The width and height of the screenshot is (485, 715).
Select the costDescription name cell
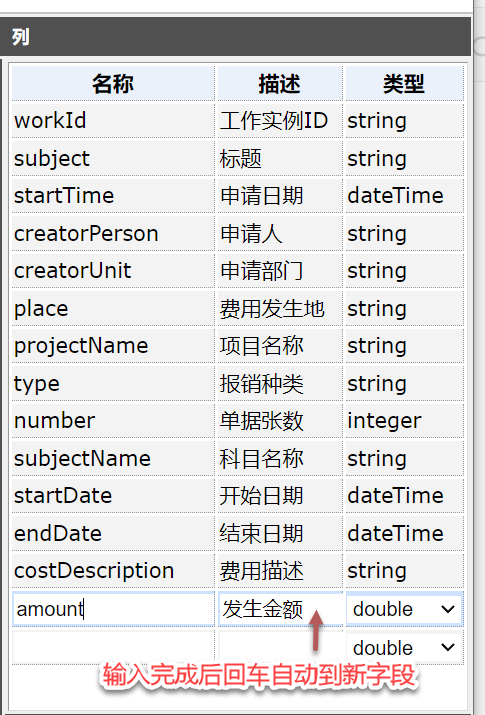coord(113,571)
